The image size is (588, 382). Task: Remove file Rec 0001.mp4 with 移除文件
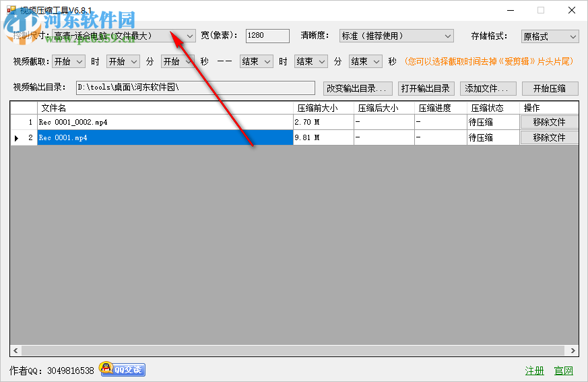pyautogui.click(x=550, y=137)
